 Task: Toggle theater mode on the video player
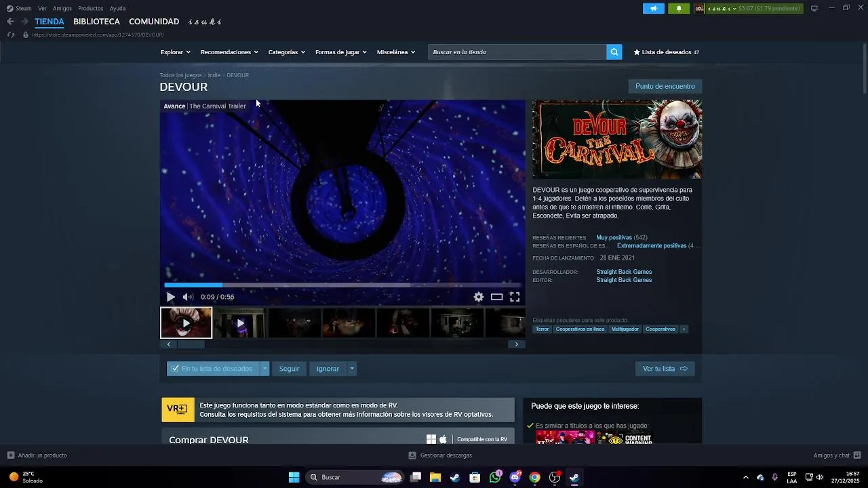pos(497,297)
